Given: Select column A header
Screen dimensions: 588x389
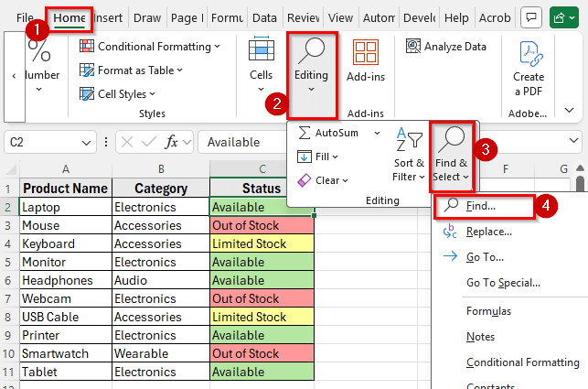Looking at the screenshot, I should click(66, 169).
